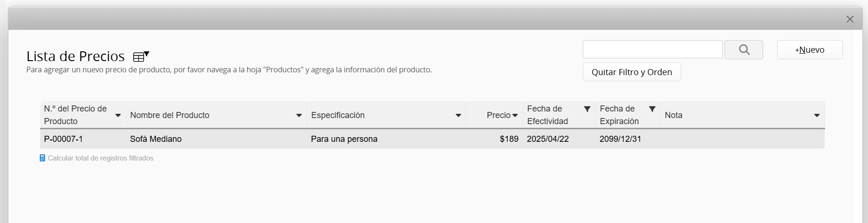
Task: Click the +Nuevo button
Action: click(809, 50)
